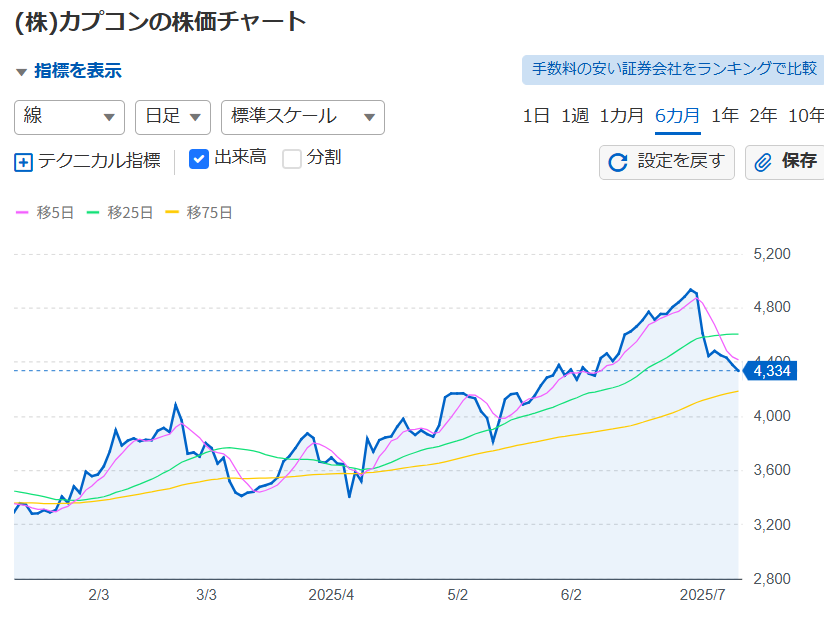Select the 1週 range tab
The width and height of the screenshot is (824, 620).
click(575, 116)
